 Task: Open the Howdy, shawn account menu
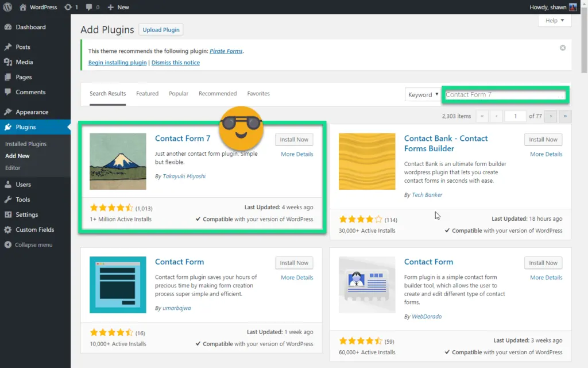[x=553, y=7]
